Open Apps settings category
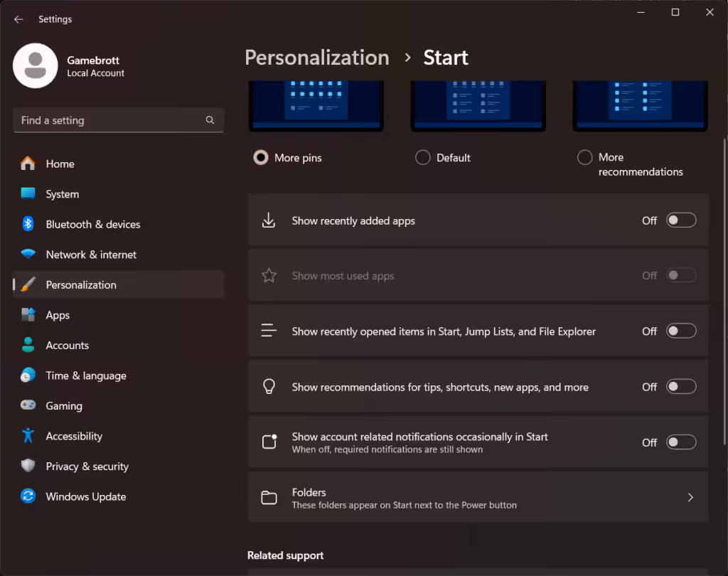This screenshot has height=576, width=728. tap(119, 314)
